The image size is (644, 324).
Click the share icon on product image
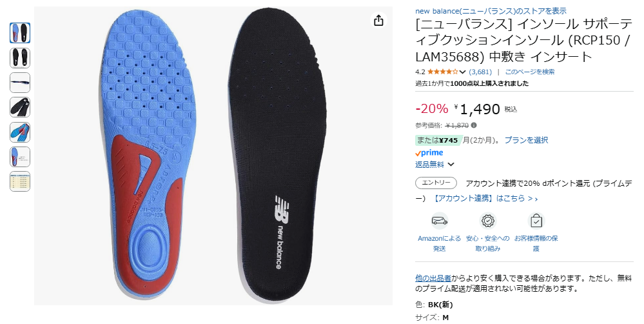point(378,20)
